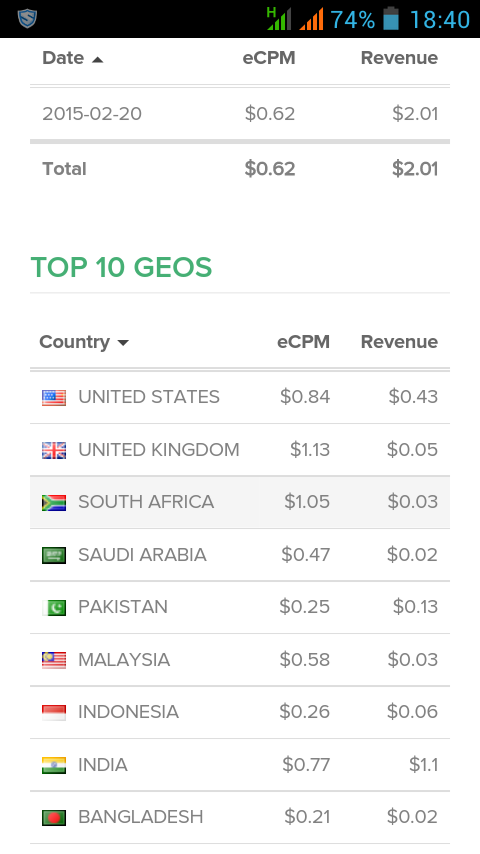Click the geos table eCPM column header

pos(303,342)
